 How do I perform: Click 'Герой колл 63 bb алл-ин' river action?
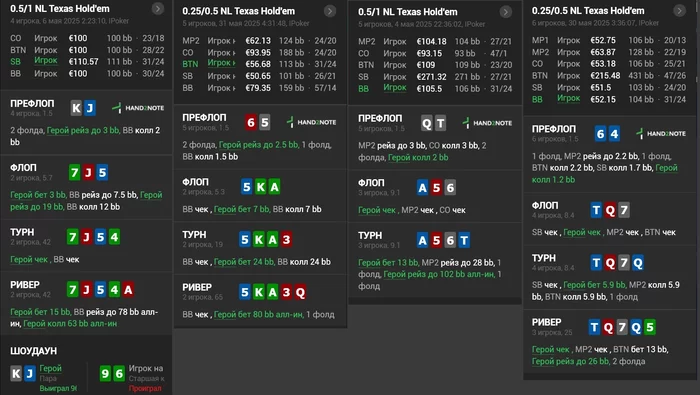[x=70, y=324]
